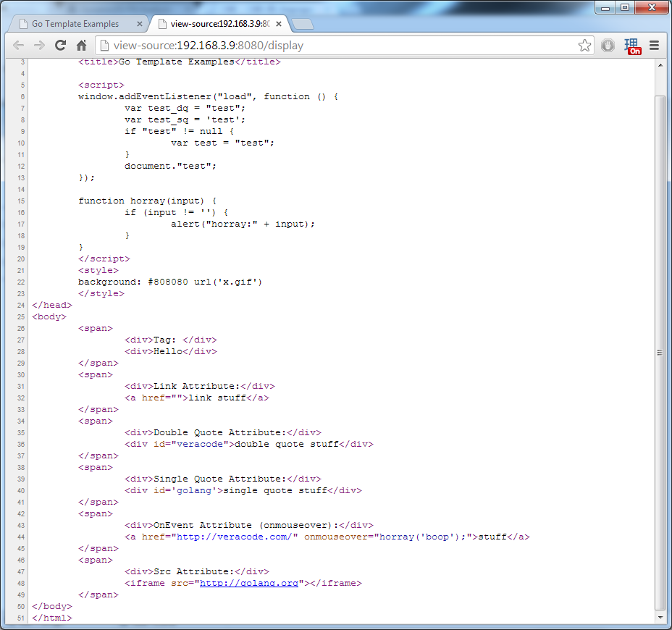
Task: Close the view-source tab
Action: 279,24
